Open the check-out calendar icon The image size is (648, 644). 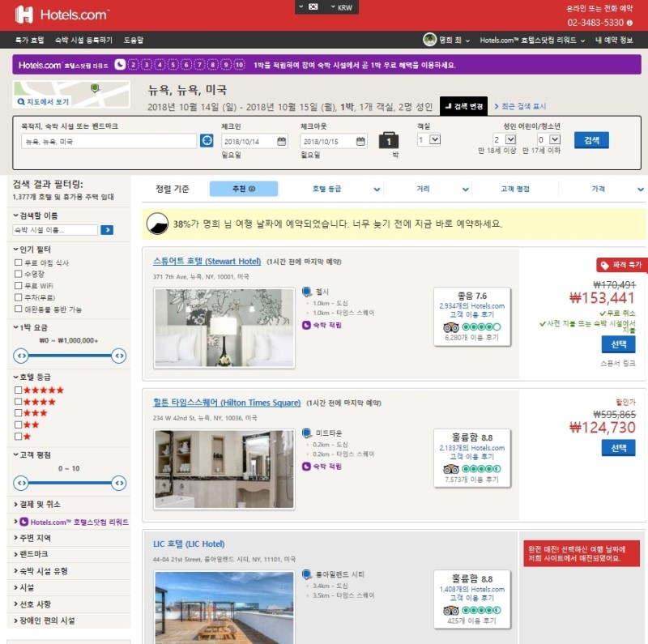coord(360,142)
